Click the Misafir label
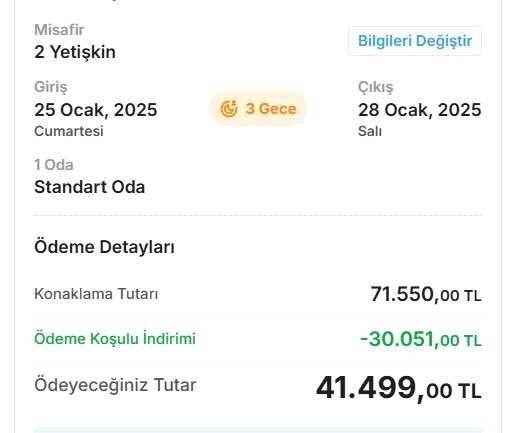This screenshot has height=433, width=509. point(59,30)
